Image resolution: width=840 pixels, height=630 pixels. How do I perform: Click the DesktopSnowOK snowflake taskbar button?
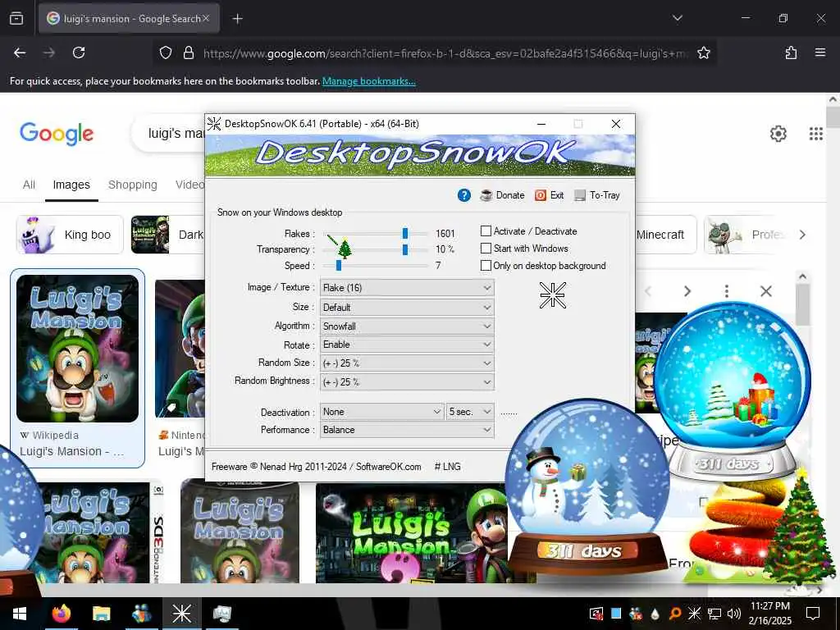pyautogui.click(x=181, y=614)
